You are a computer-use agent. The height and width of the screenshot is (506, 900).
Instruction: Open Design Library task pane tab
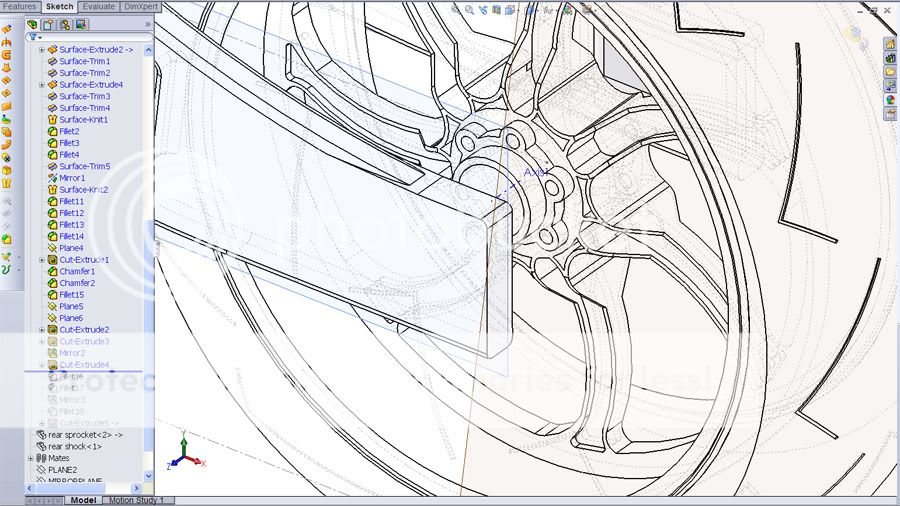tap(890, 58)
